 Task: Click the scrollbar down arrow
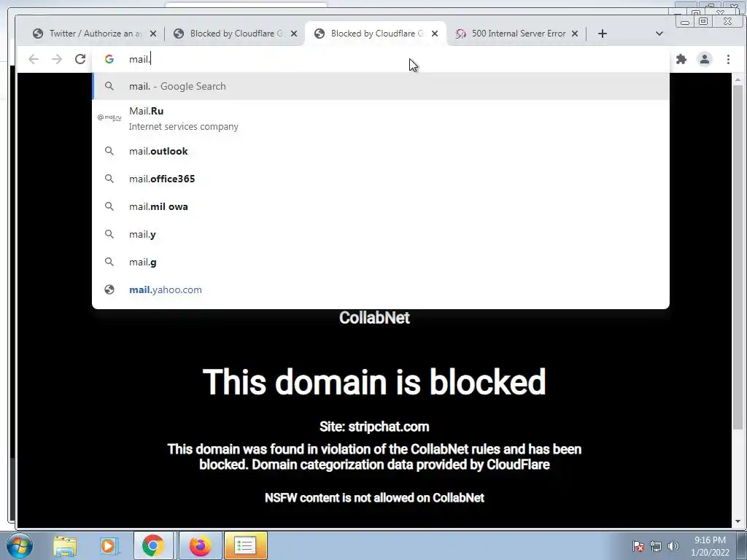(x=738, y=521)
